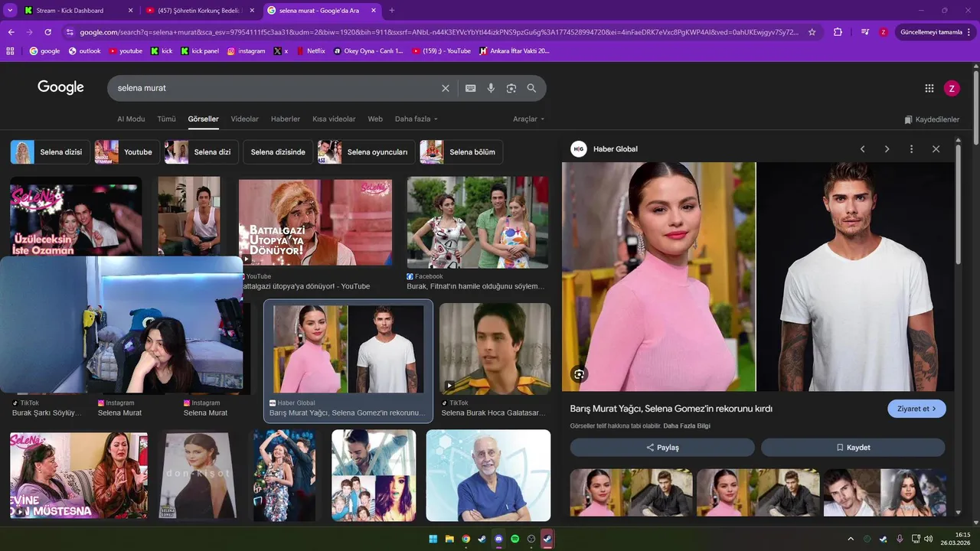Click the Lens icon on preview image
The height and width of the screenshot is (551, 980).
click(580, 374)
